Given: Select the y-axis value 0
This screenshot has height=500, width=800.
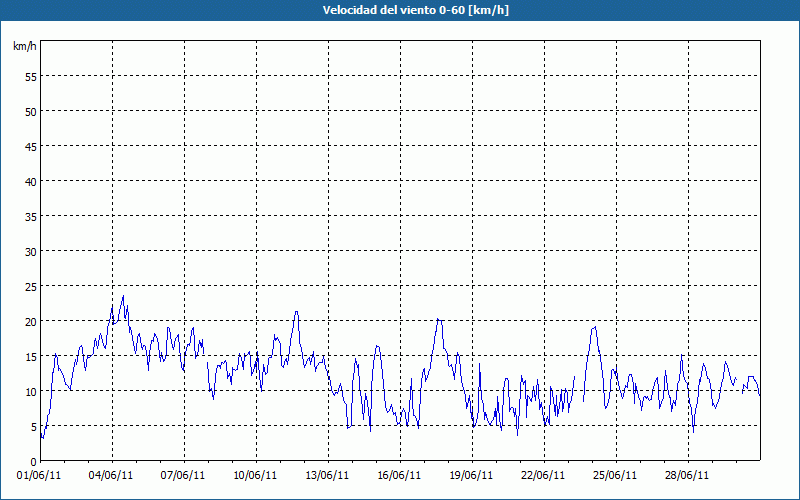Looking at the screenshot, I should (34, 462).
